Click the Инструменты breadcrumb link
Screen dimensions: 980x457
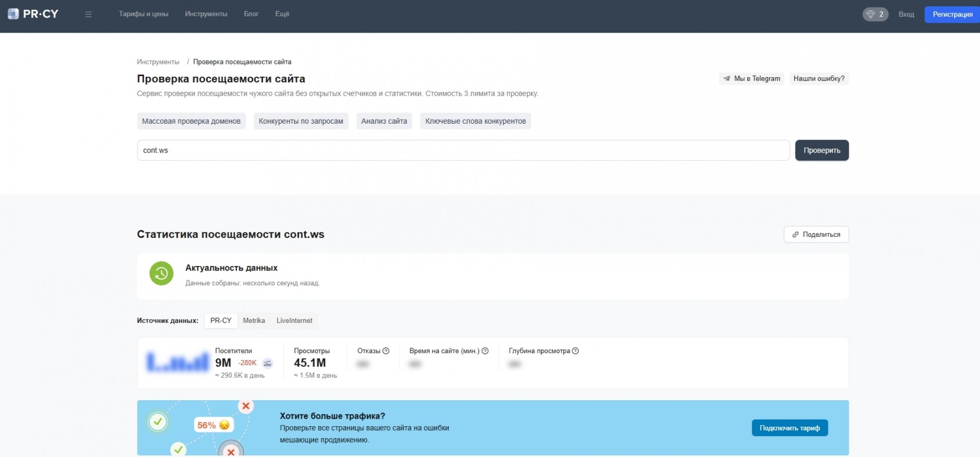(x=158, y=62)
